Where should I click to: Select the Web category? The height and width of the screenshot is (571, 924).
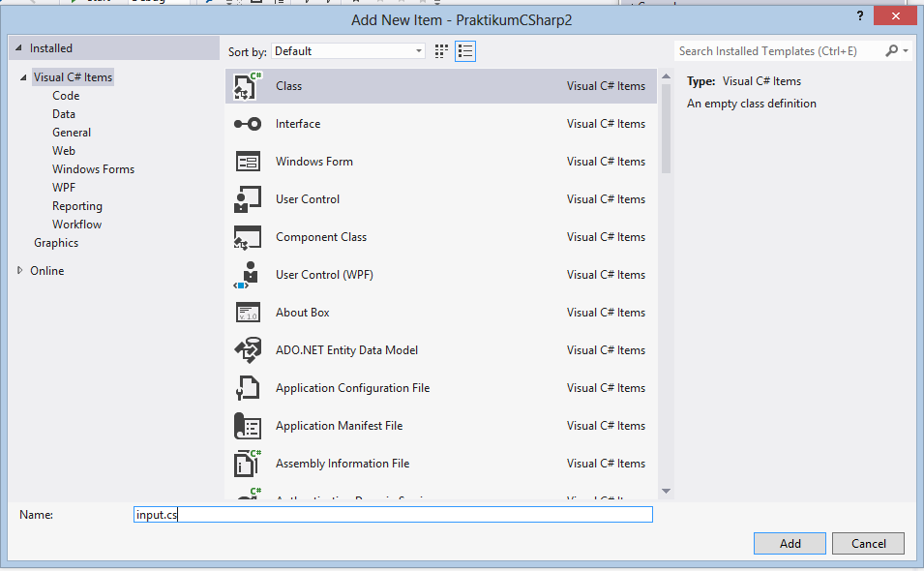click(x=64, y=150)
